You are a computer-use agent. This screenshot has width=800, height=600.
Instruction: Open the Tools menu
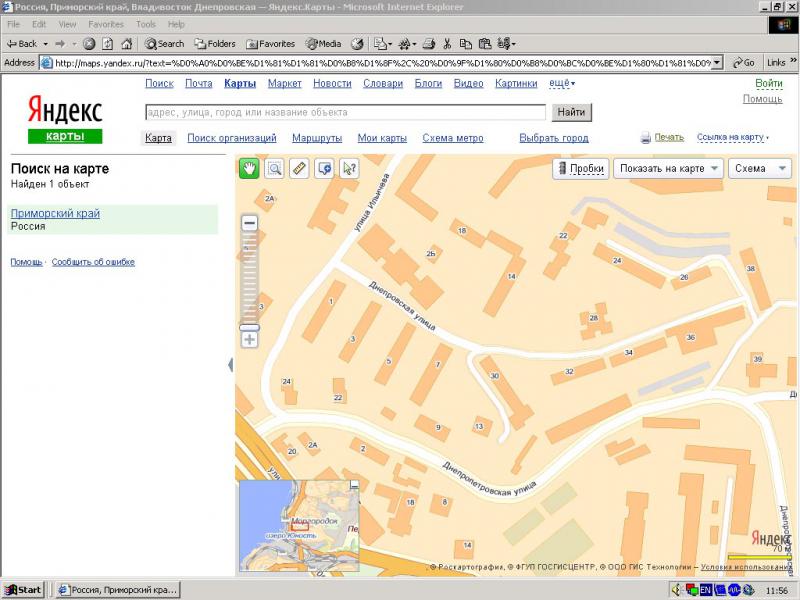145,24
